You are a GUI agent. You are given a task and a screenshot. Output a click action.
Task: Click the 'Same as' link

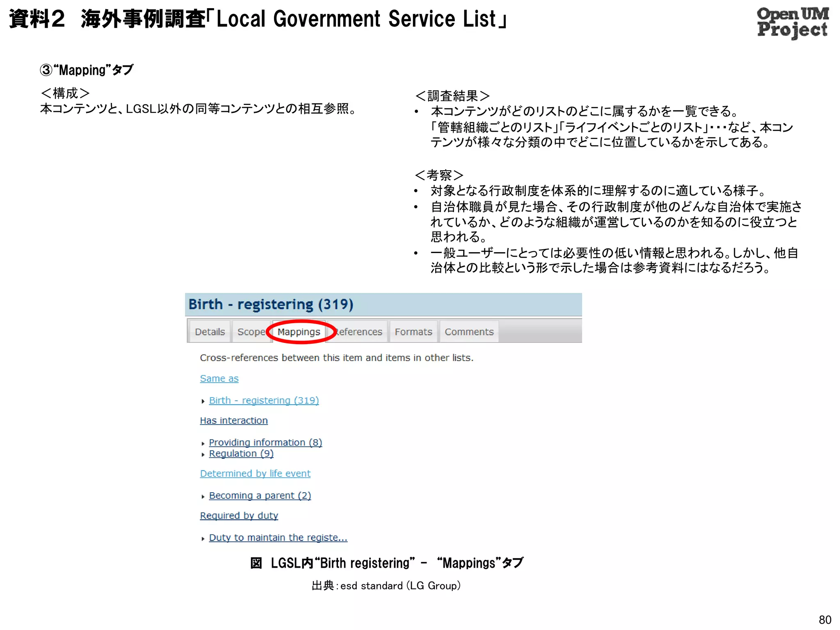[219, 379]
